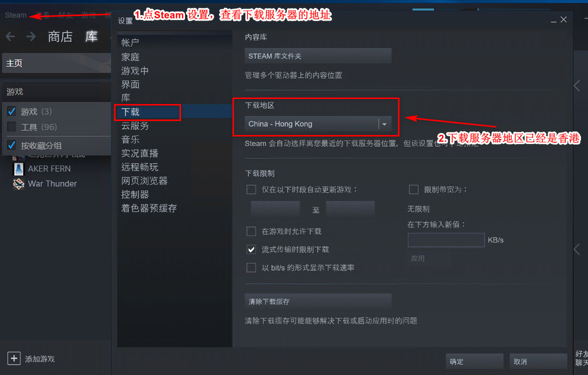
Task: Enable the limit bandwidth checkbox
Action: [413, 189]
